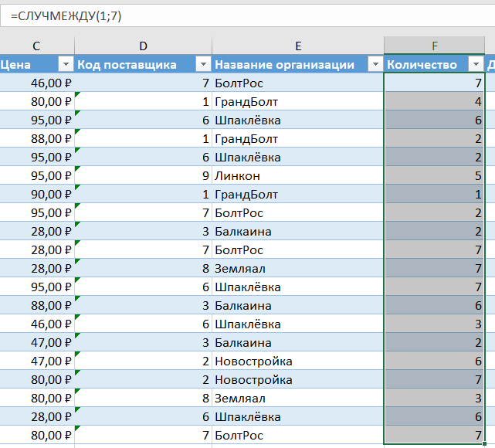Select quantity 7 in the top БолтРос row
The width and height of the screenshot is (495, 448).
(435, 83)
